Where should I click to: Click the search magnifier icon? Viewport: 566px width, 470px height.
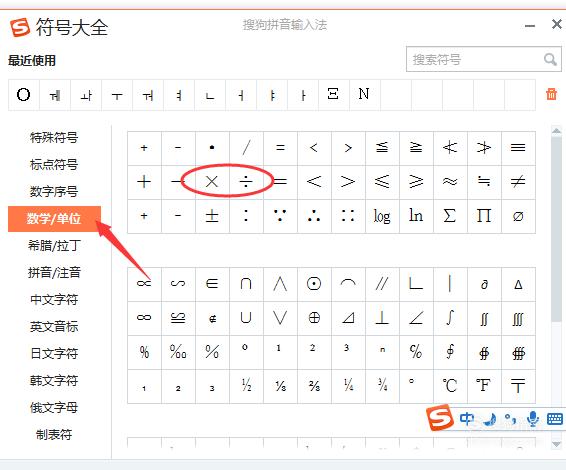550,59
